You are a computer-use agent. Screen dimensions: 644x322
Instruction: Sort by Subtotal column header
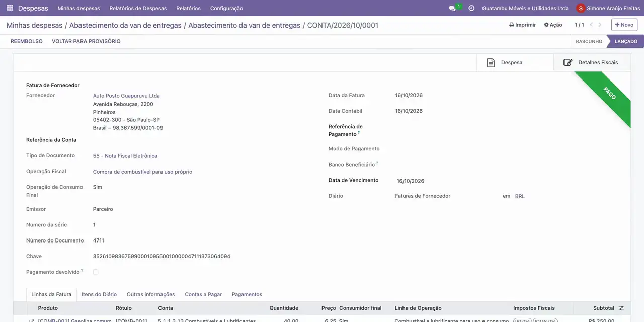pyautogui.click(x=604, y=308)
